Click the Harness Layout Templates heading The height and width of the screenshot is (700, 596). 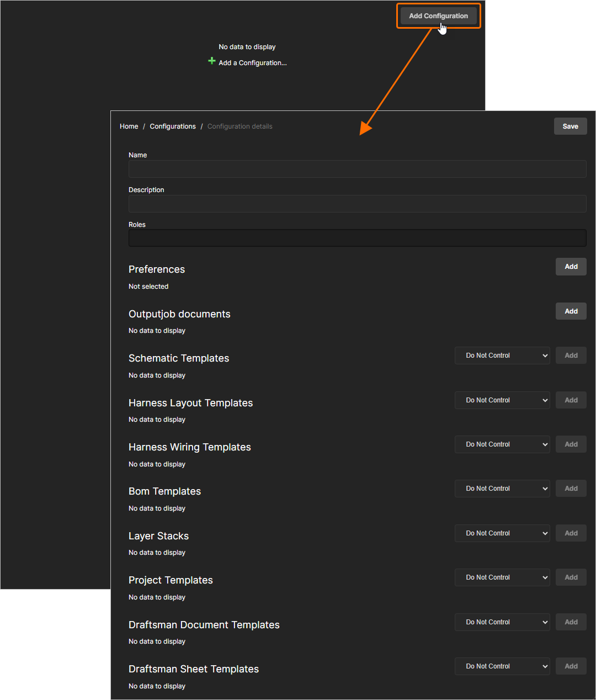190,403
